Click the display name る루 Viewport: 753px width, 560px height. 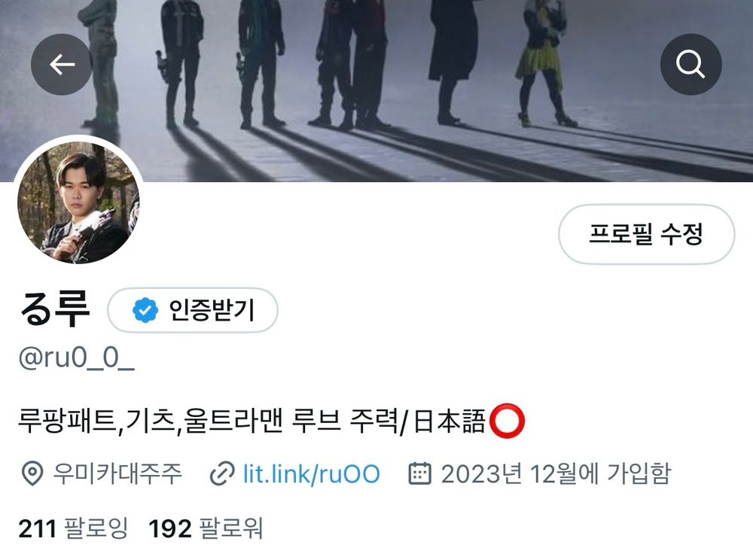click(54, 309)
